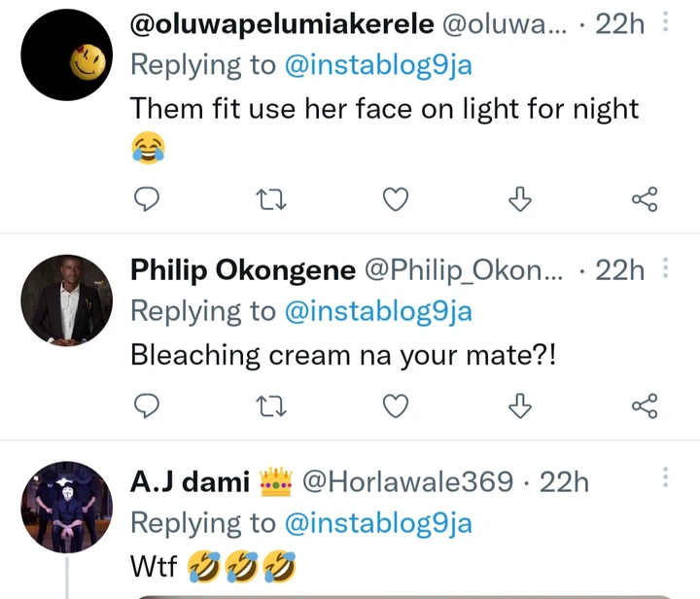Screen dimensions: 700x599
Task: Like Philip Okongene's tweet
Action: click(395, 405)
